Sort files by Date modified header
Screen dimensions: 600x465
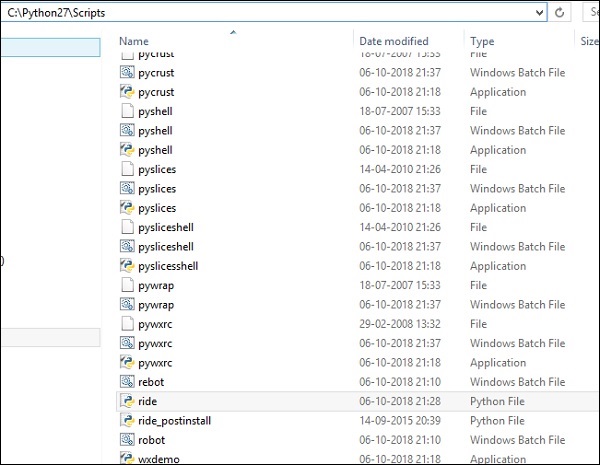(x=395, y=42)
